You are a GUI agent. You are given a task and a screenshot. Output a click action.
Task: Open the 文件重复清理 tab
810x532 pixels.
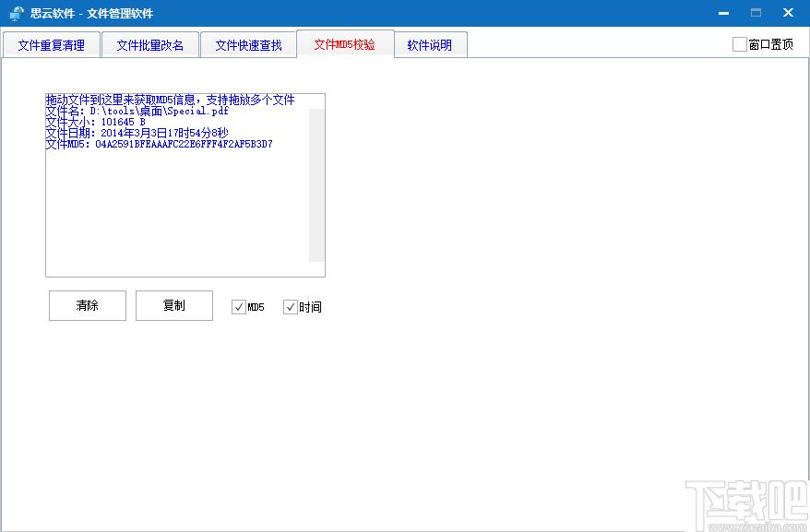[x=51, y=45]
